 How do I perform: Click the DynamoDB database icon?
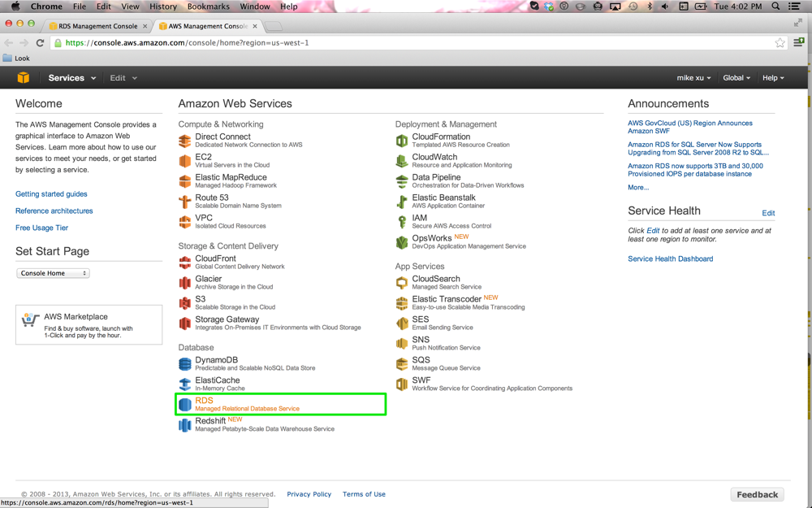click(x=185, y=364)
